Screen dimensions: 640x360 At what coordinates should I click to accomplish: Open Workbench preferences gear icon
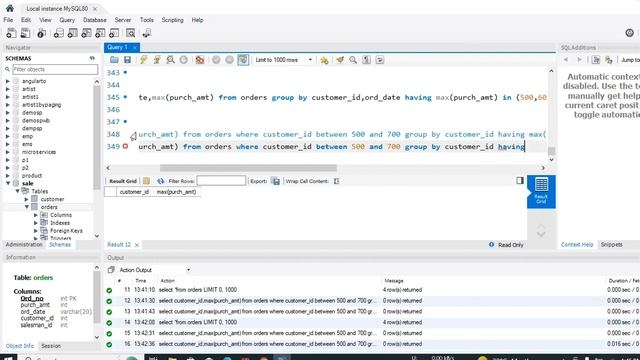pyautogui.click(x=629, y=33)
